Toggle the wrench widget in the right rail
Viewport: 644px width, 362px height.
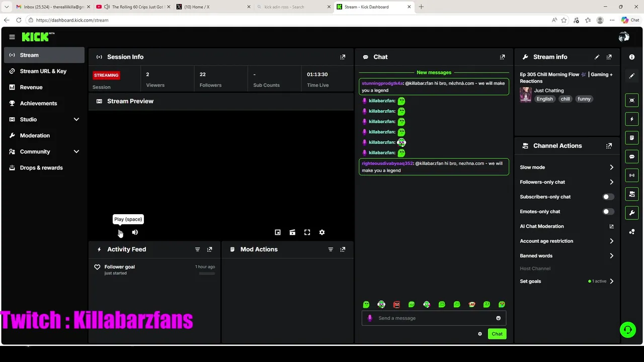tap(632, 213)
